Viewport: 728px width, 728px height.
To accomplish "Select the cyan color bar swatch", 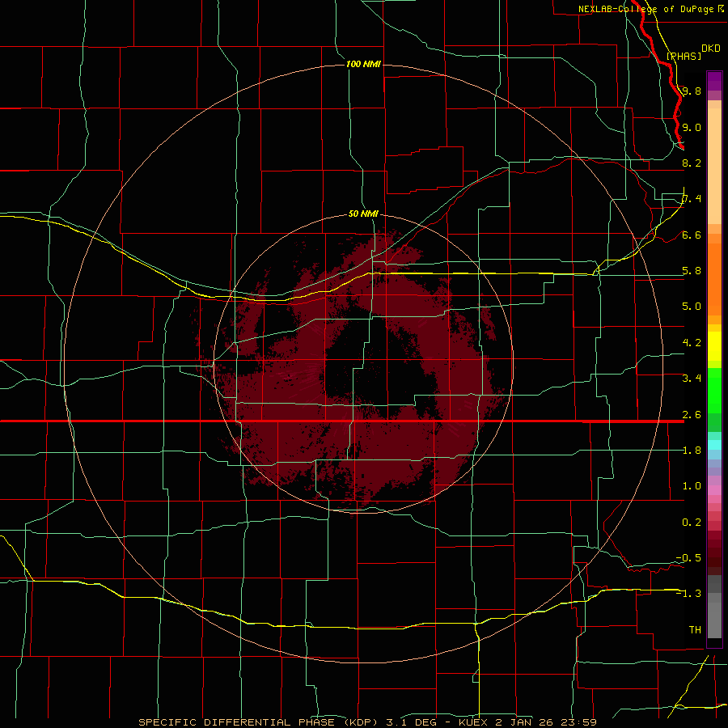I will pyautogui.click(x=714, y=445).
